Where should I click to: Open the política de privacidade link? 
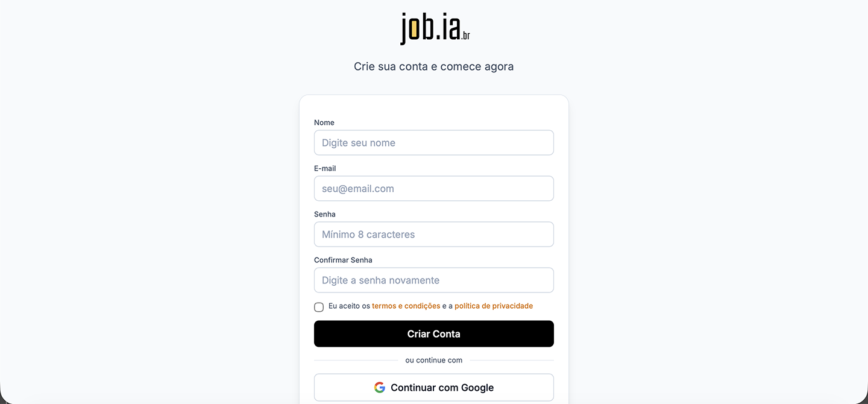494,306
